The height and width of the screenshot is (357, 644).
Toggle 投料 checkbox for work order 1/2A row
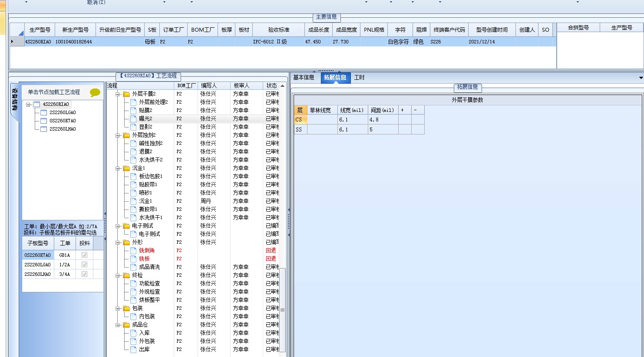tap(84, 265)
